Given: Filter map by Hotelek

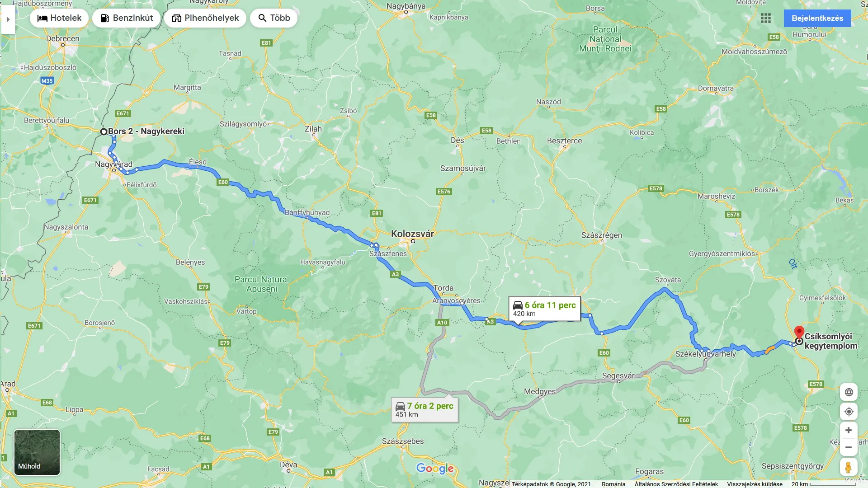Looking at the screenshot, I should click(x=59, y=18).
